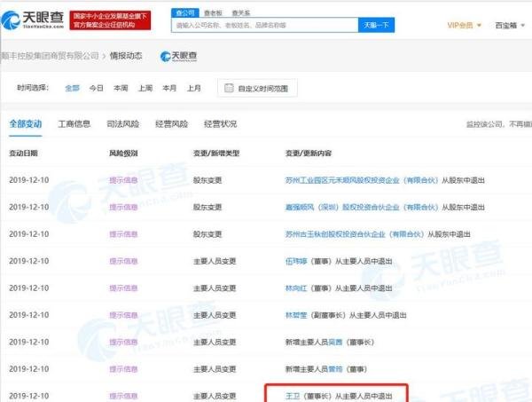Select 上月 time filter
The height and width of the screenshot is (402, 532).
(194, 88)
